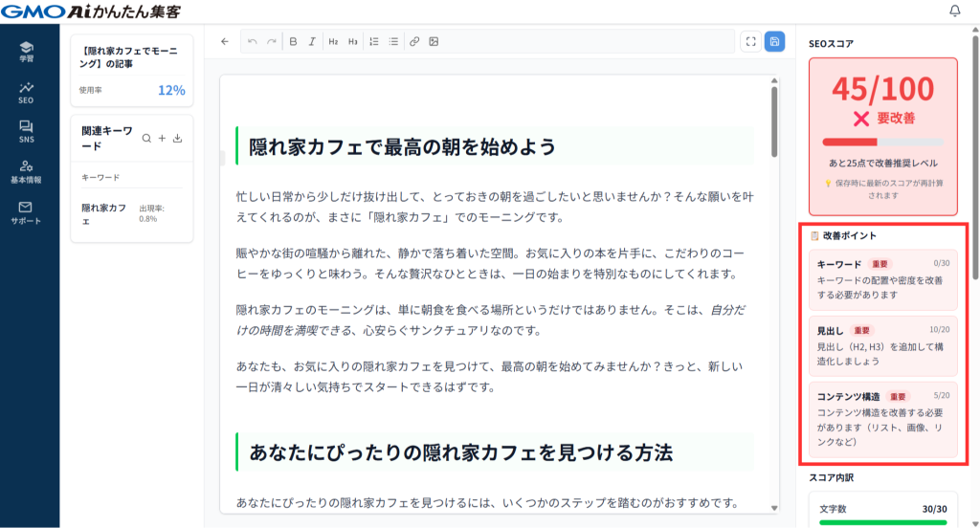The image size is (980, 528).
Task: Insert a numbered list
Action: coord(374,42)
